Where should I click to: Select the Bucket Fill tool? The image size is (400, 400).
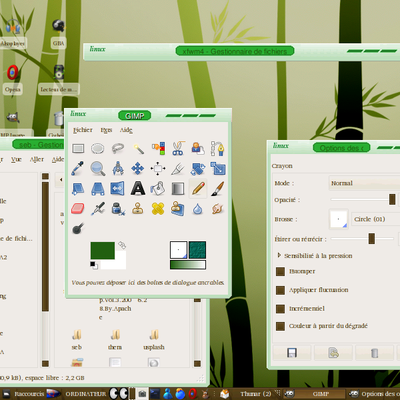(x=158, y=189)
